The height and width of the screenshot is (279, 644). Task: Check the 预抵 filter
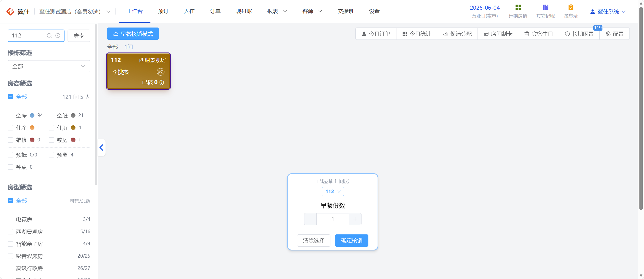[x=10, y=155]
